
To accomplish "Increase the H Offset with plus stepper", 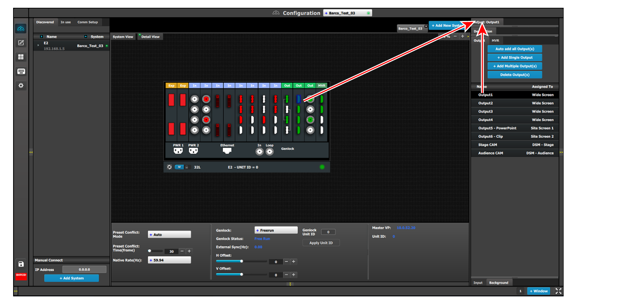I will click(x=293, y=261).
